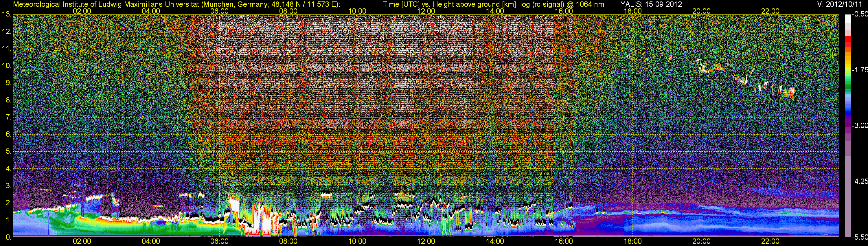The image size is (868, 246).
Task: Click 12:00 on the lower time axis
Action: click(426, 242)
